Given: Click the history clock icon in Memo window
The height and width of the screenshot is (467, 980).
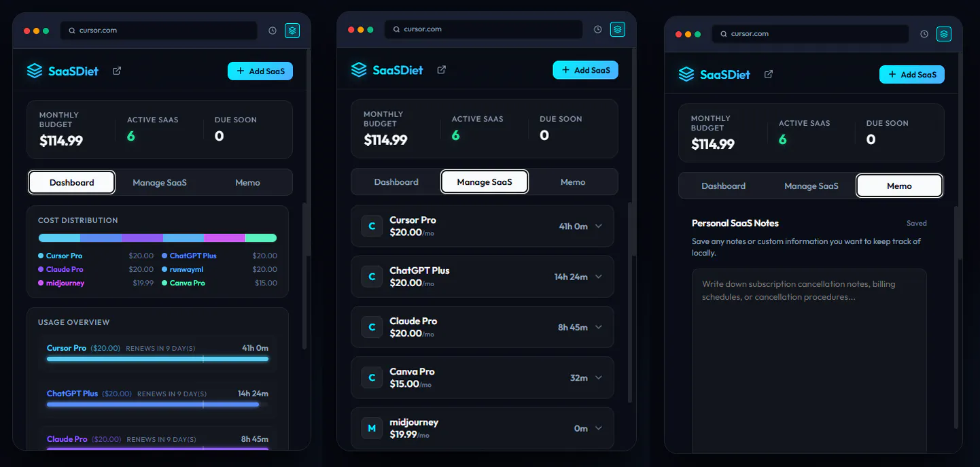Looking at the screenshot, I should 924,34.
